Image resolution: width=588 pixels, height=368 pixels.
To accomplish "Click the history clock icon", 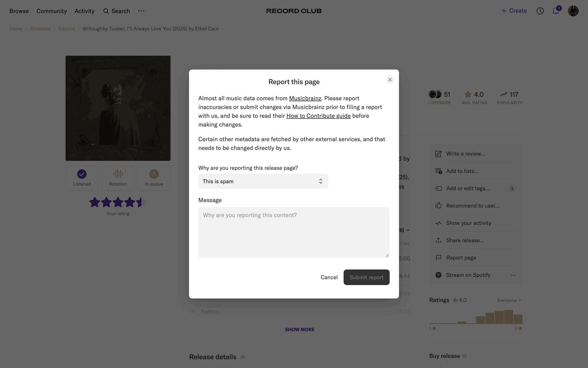I will 540,11.
